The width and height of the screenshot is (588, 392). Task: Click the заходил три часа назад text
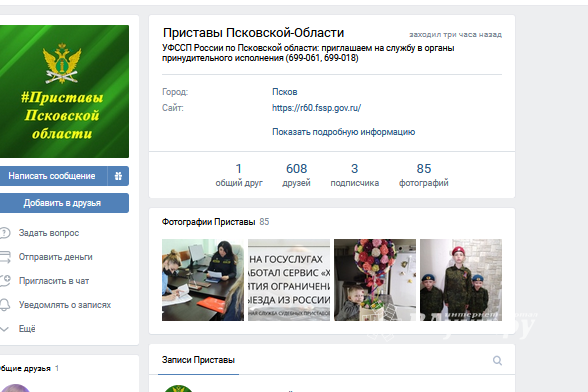pyautogui.click(x=455, y=35)
